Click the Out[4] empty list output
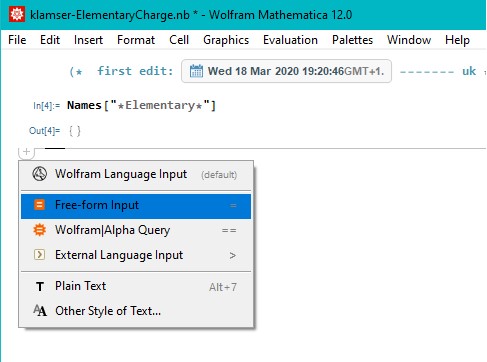This screenshot has height=362, width=487. (75, 131)
